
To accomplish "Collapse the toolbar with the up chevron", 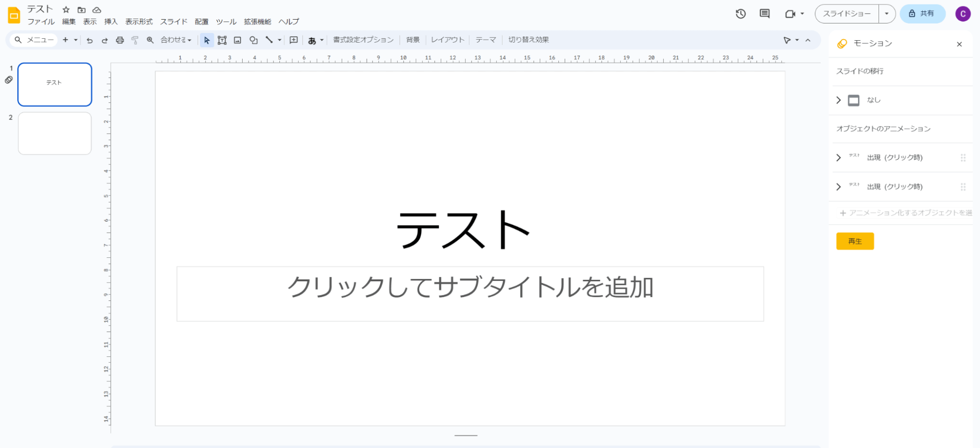I will (808, 40).
